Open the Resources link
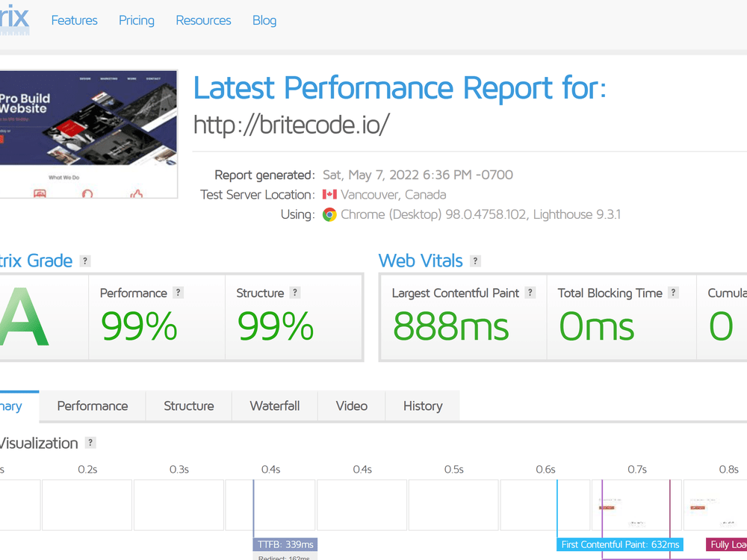The image size is (747, 560). pos(203,20)
